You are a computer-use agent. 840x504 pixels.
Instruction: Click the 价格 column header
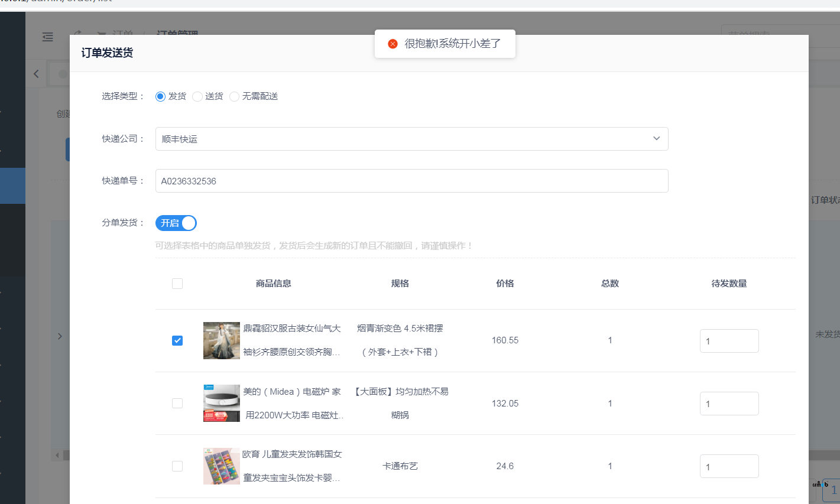tap(505, 284)
